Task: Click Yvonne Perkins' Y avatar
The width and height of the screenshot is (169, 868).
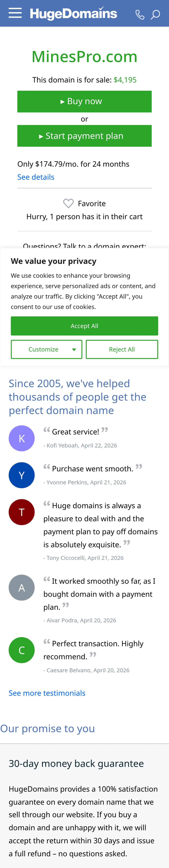Action: click(22, 475)
